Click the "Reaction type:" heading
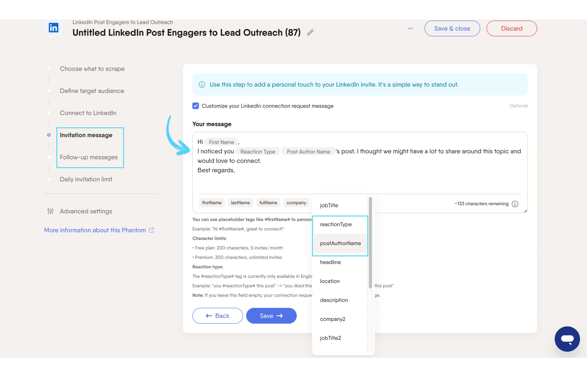This screenshot has height=382, width=588. click(208, 267)
